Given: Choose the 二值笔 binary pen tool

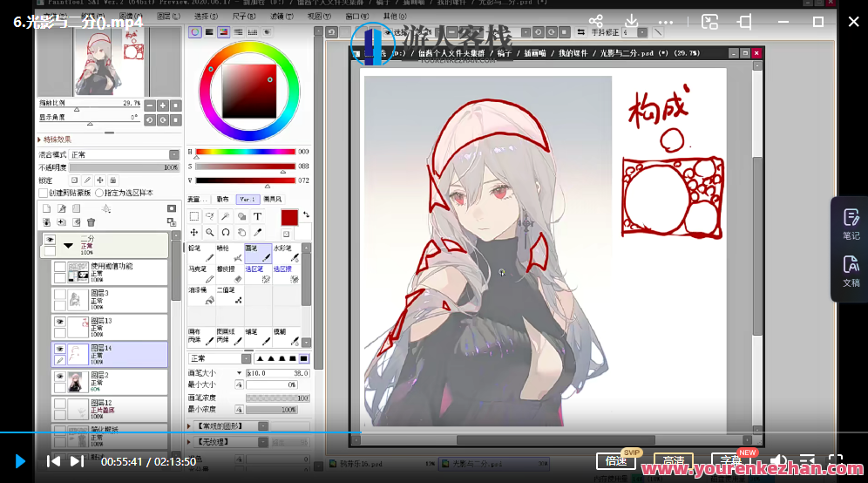Looking at the screenshot, I should pyautogui.click(x=230, y=296).
